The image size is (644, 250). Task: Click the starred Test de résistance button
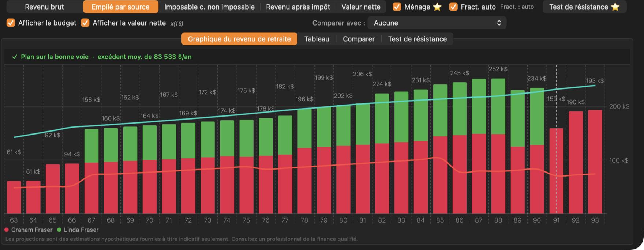(x=584, y=7)
